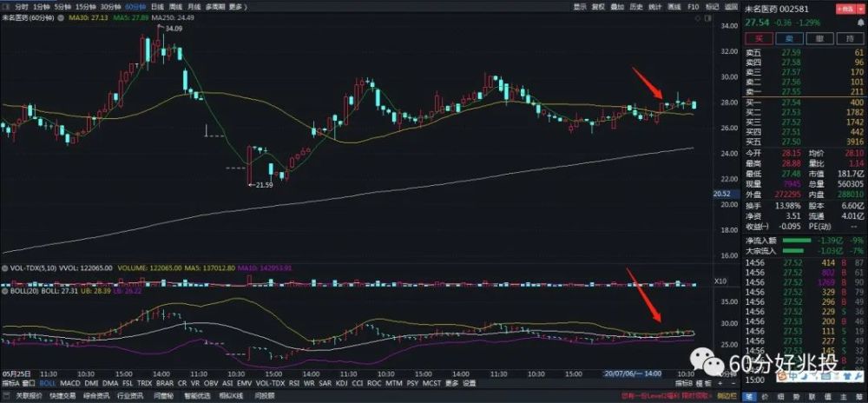The image size is (868, 403).
Task: Open the 智能优选 bottom tab
Action: pyautogui.click(x=197, y=395)
